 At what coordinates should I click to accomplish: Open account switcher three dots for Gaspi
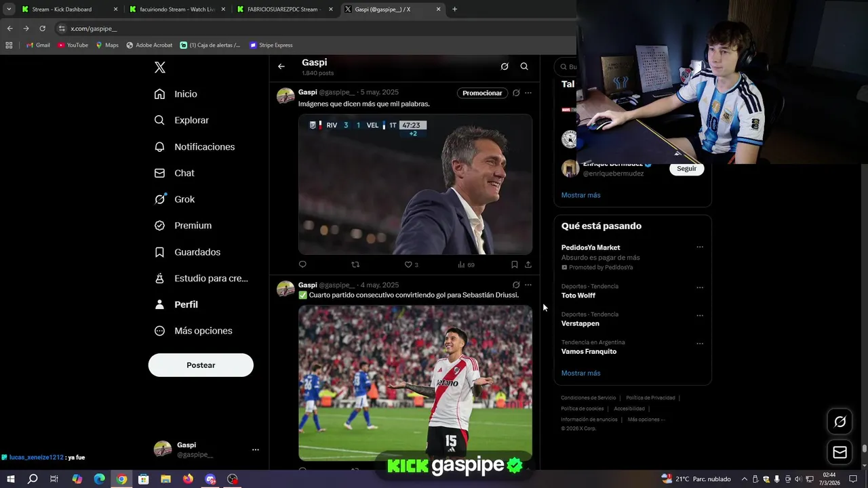point(255,449)
